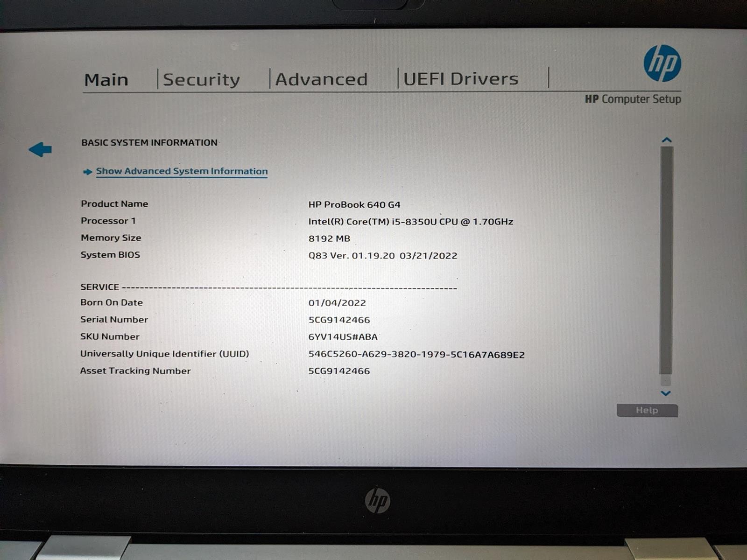Select the HP ProBook 640 G4 value
Viewport: 747px width, 560px height.
pos(354,204)
